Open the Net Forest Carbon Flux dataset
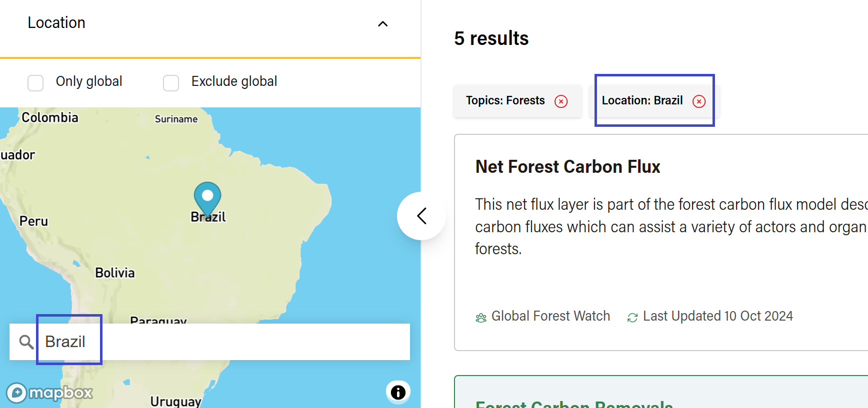This screenshot has width=868, height=408. coord(567,167)
